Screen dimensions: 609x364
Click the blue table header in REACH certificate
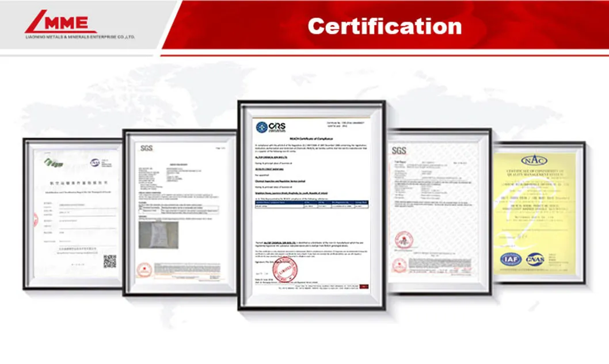311,202
